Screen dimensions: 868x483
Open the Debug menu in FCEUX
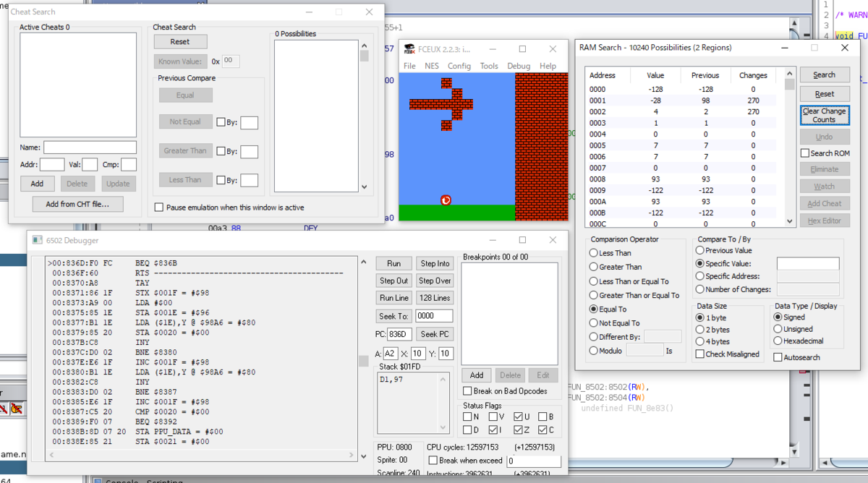(519, 66)
